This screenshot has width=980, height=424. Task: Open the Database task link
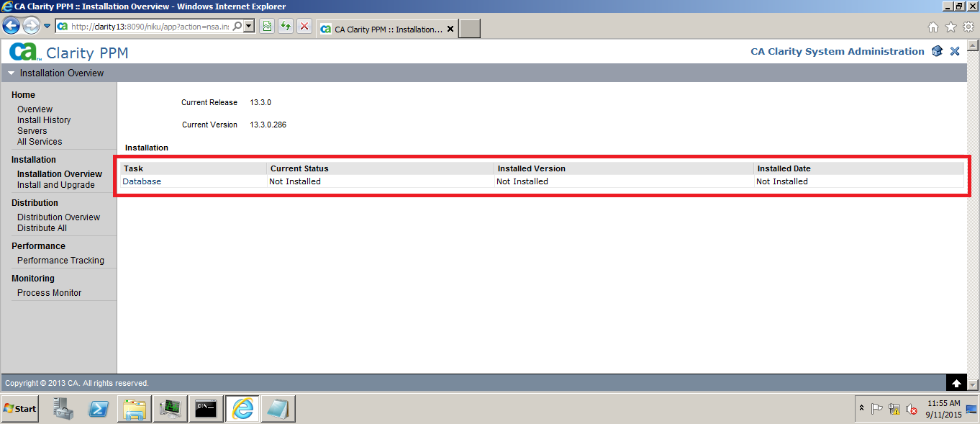(141, 181)
